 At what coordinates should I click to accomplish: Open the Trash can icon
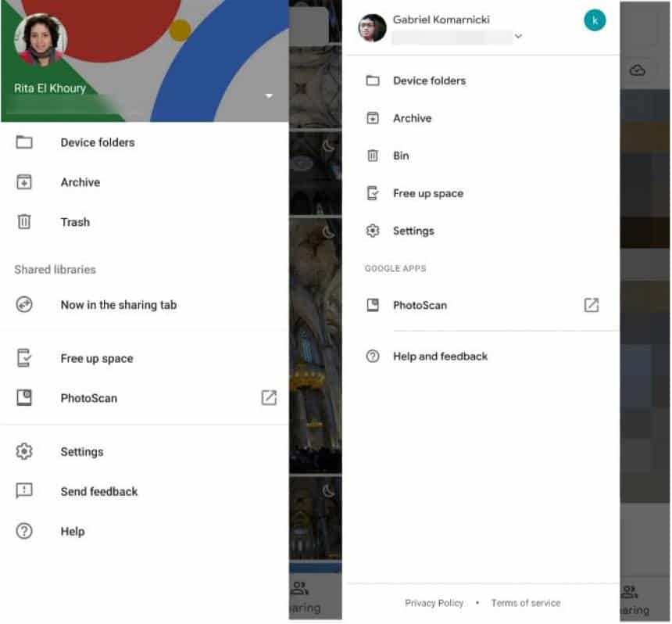click(x=24, y=222)
